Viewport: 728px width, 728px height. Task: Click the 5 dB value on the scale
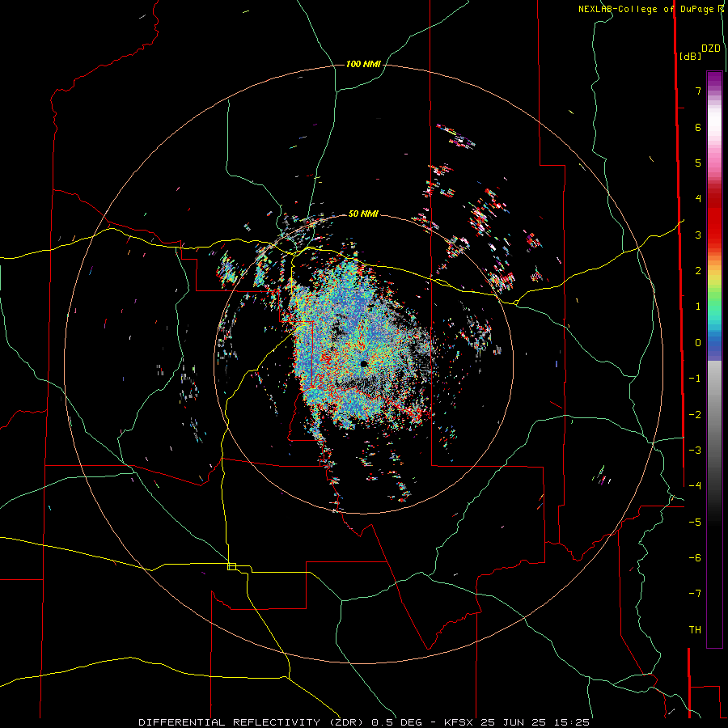point(698,163)
